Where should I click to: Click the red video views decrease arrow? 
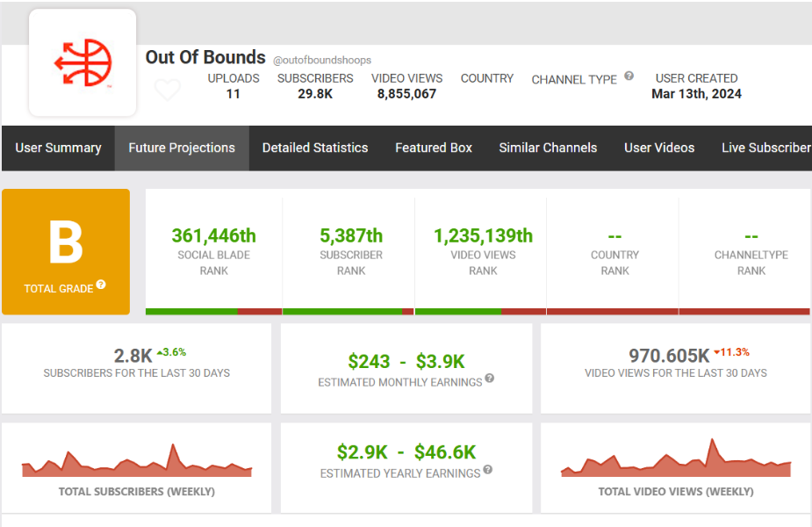[716, 352]
